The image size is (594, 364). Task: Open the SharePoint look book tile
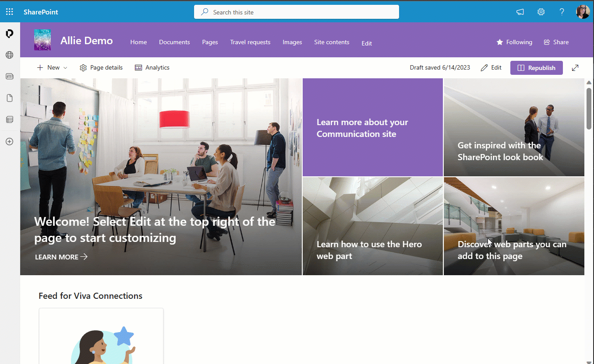click(514, 127)
